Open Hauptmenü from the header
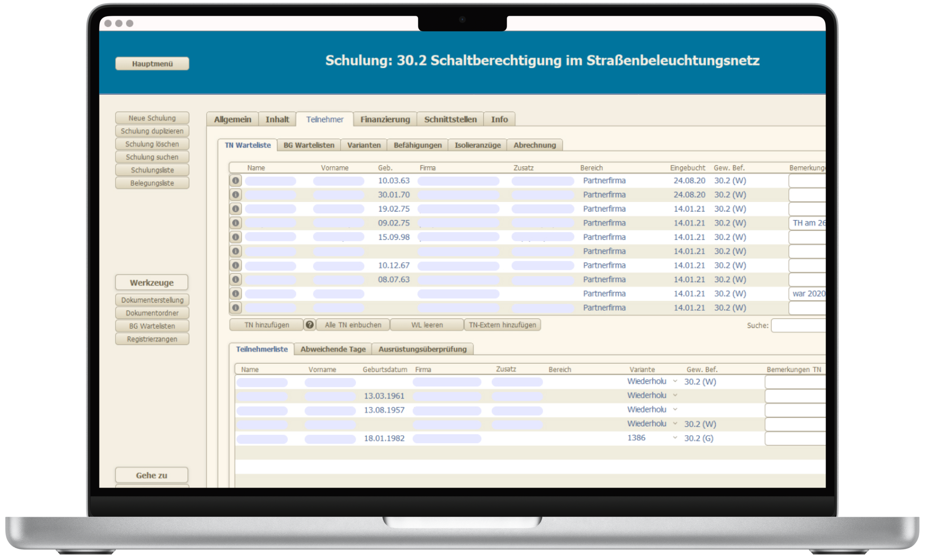 click(152, 63)
